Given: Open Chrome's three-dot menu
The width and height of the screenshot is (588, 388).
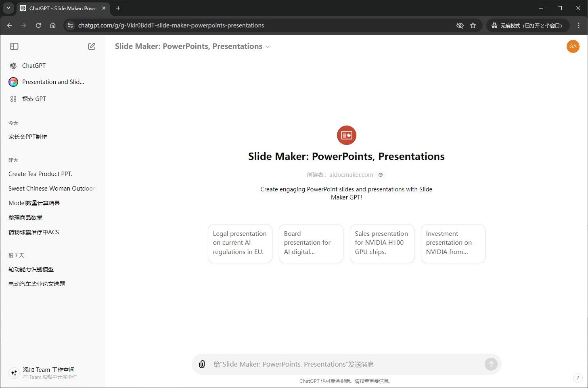Looking at the screenshot, I should (579, 25).
